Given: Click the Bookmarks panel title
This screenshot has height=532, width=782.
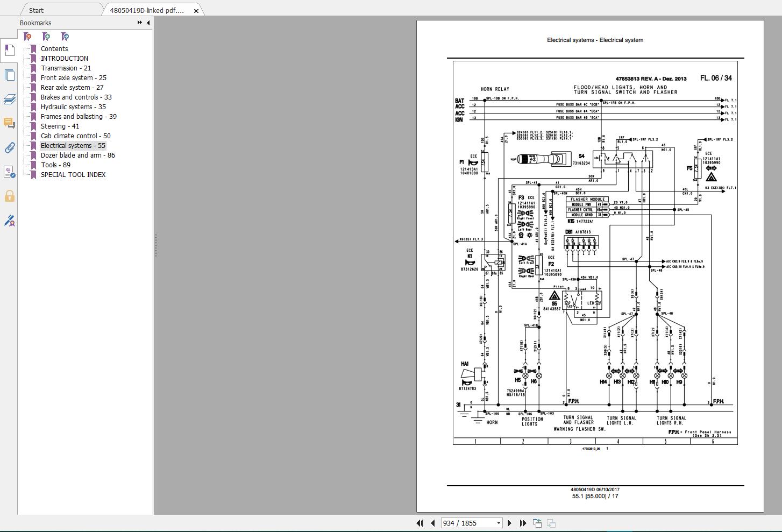Looking at the screenshot, I should coord(35,23).
